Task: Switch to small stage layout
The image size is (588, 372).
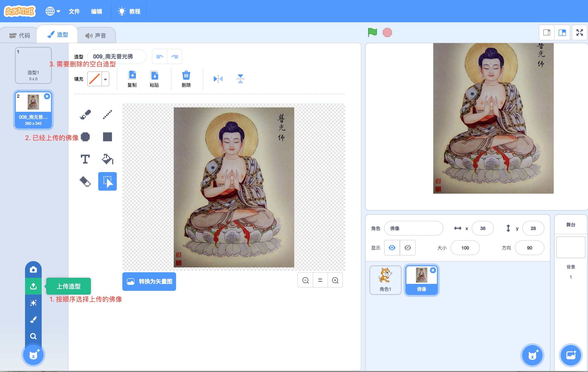Action: tap(547, 32)
